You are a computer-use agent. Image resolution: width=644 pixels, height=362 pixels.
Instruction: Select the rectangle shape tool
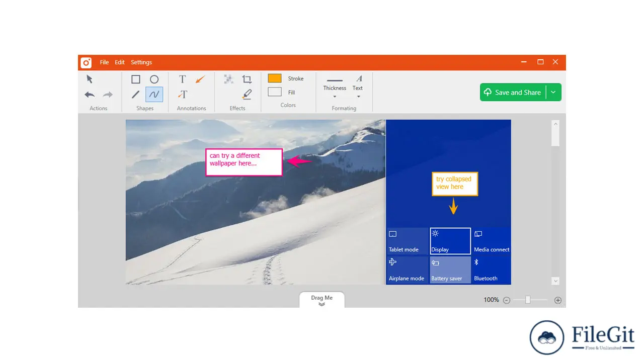coord(136,79)
